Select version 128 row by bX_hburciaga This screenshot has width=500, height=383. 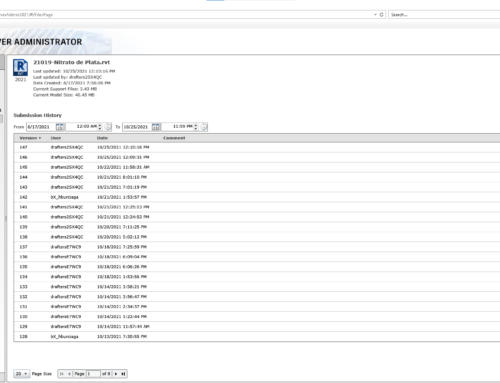(x=257, y=337)
